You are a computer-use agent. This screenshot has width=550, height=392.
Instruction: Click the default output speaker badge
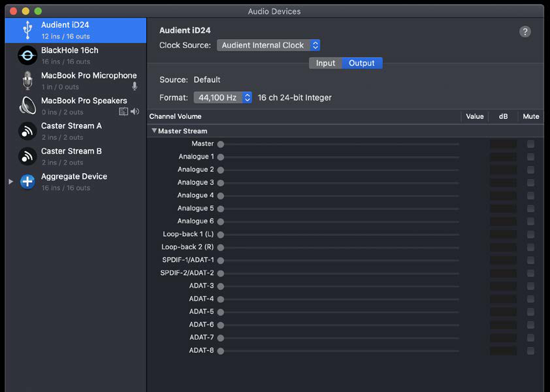[x=135, y=112]
